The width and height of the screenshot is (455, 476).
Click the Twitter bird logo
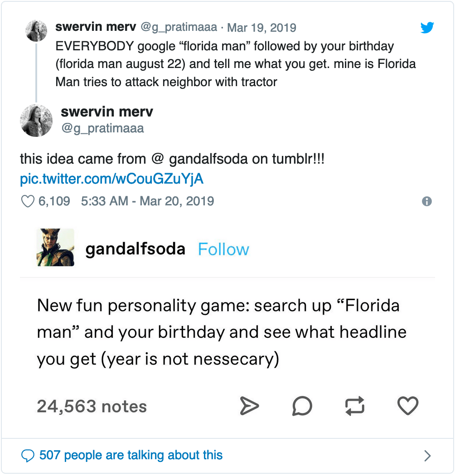(427, 28)
